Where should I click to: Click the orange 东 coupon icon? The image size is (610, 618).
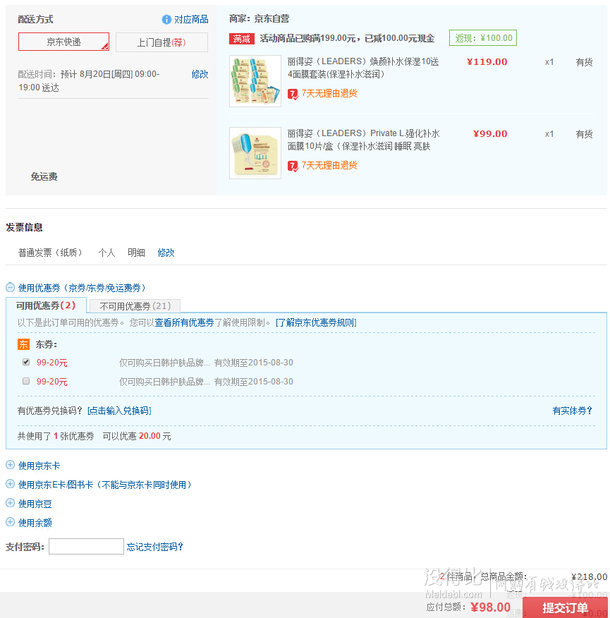click(x=24, y=344)
